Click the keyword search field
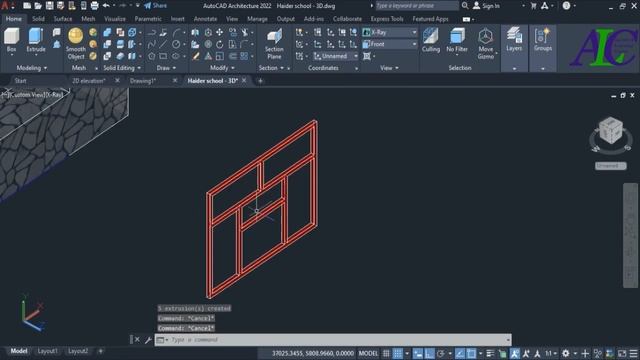640x360 pixels. [x=416, y=6]
